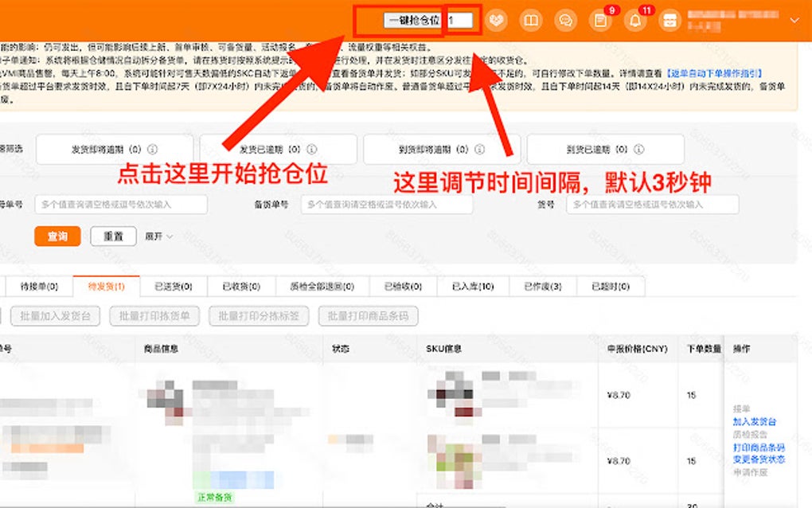The width and height of the screenshot is (812, 508).
Task: Click the 下单数量 column header
Action: pyautogui.click(x=704, y=349)
